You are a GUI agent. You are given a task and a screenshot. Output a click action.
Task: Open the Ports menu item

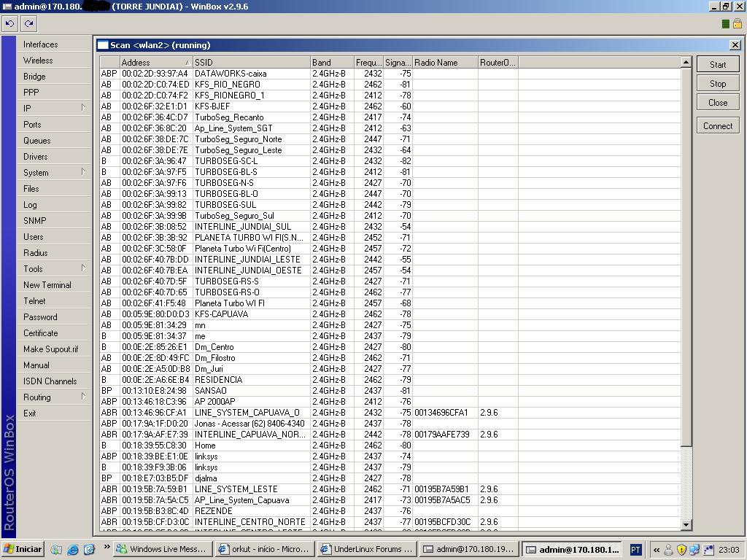(53, 124)
